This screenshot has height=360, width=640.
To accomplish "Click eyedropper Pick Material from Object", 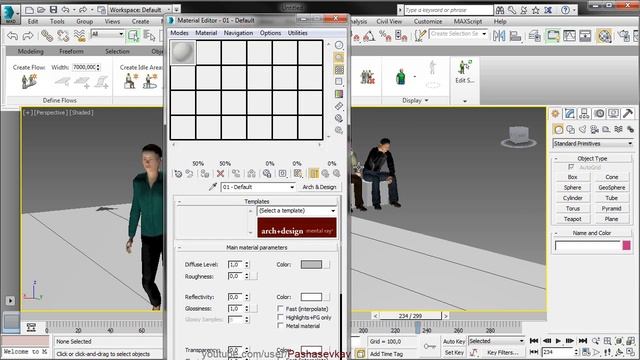I will [213, 187].
